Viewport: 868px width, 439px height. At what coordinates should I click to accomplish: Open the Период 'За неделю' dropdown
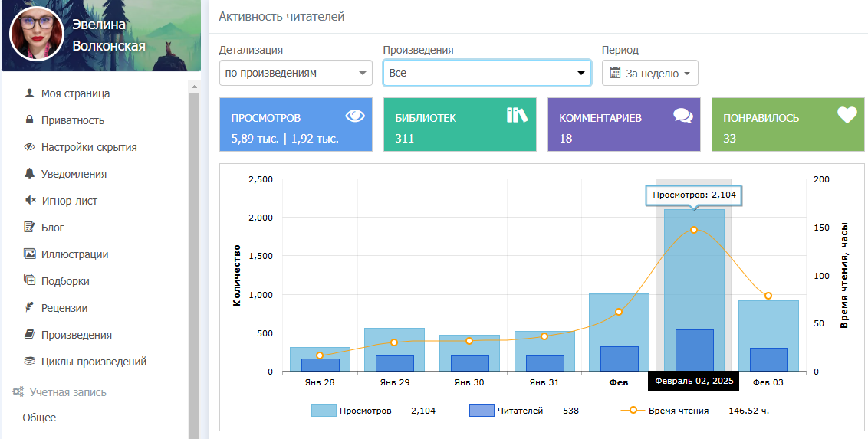pos(650,74)
